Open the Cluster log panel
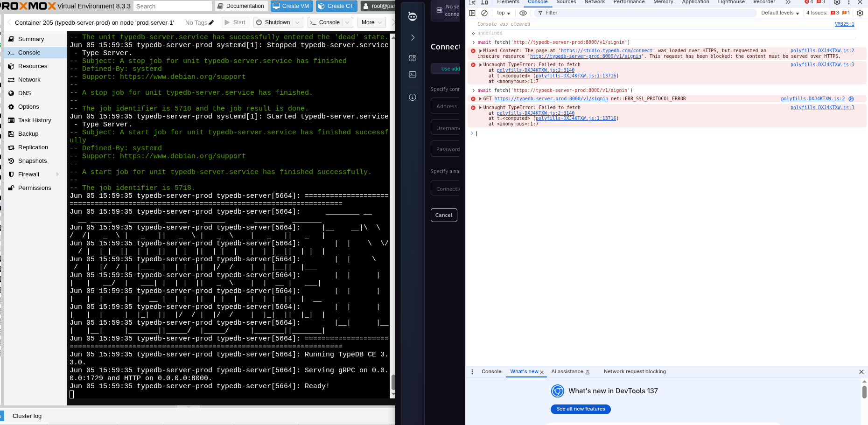Screen dimensions: 868x425 [27, 416]
